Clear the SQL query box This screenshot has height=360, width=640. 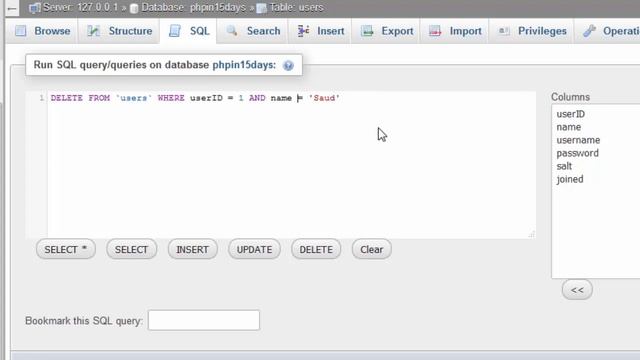371,249
